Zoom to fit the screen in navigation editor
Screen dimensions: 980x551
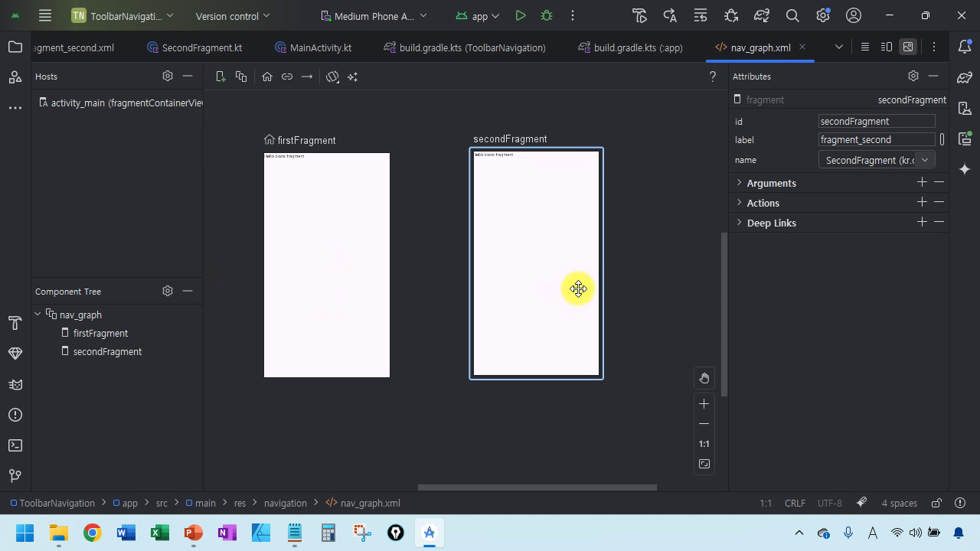click(x=704, y=464)
